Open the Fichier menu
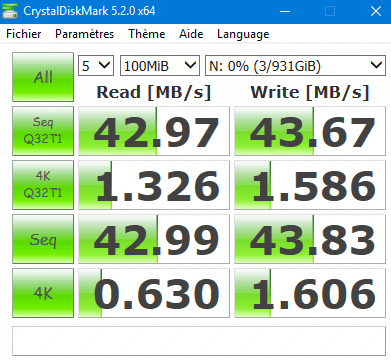This screenshot has height=360, width=391. click(x=24, y=34)
